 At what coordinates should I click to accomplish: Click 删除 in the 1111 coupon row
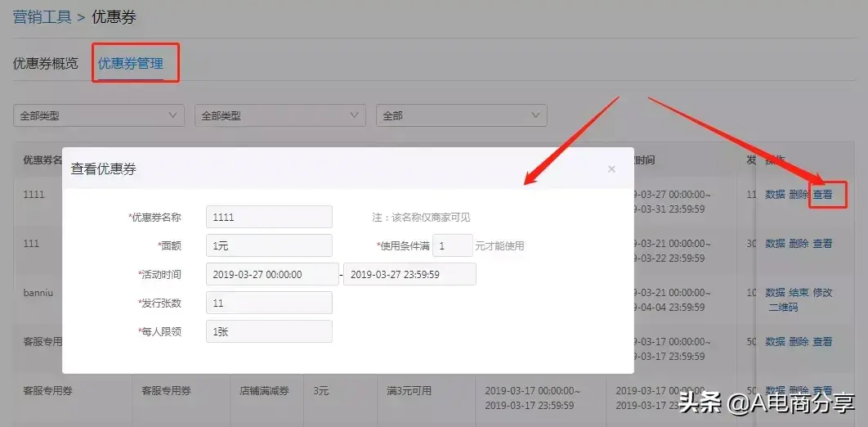click(799, 195)
